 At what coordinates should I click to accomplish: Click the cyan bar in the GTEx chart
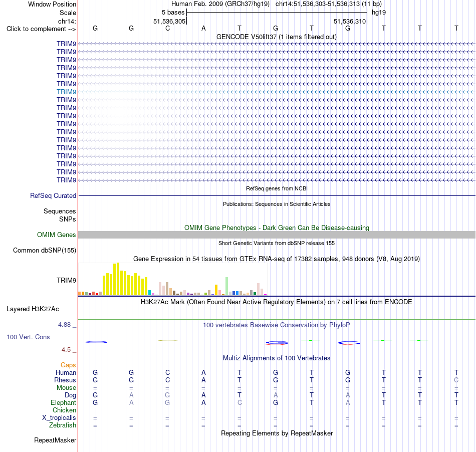150,293
